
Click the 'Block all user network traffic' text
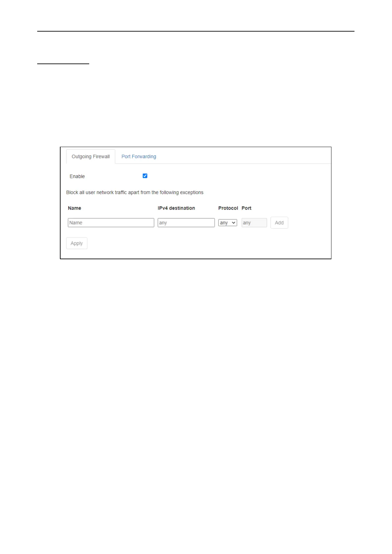tap(135, 192)
